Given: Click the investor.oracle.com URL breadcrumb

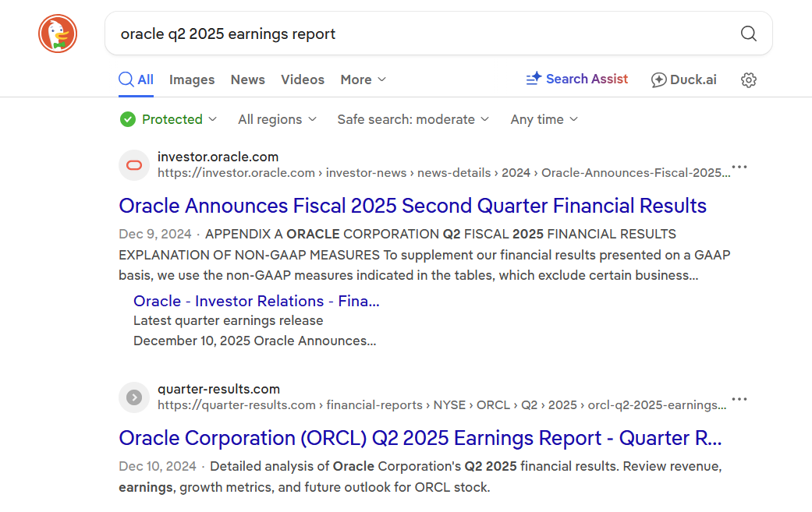Looking at the screenshot, I should click(444, 173).
